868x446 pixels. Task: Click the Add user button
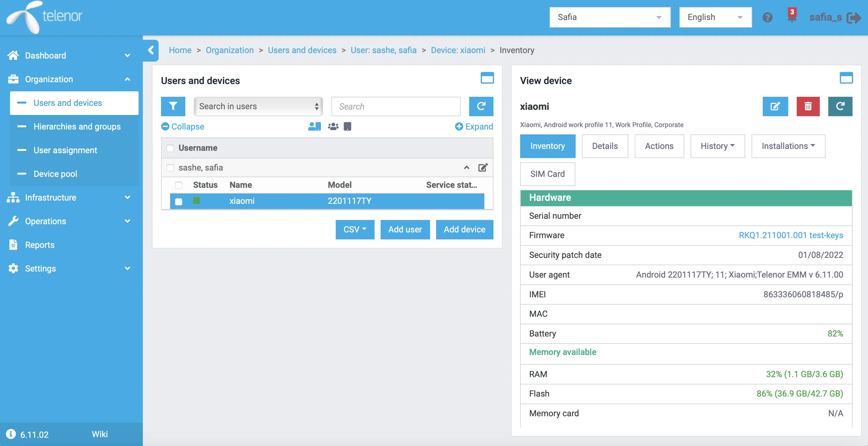point(405,230)
